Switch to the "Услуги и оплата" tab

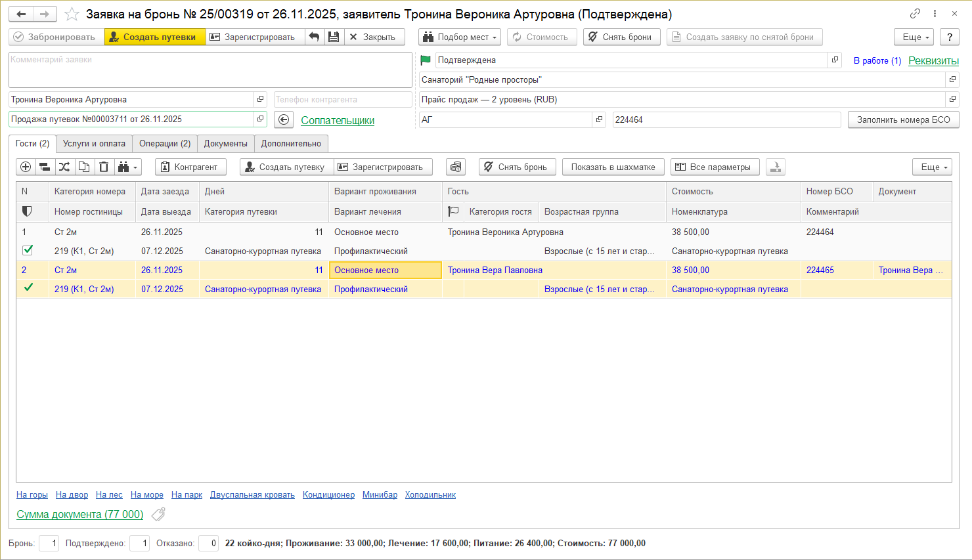pos(94,143)
